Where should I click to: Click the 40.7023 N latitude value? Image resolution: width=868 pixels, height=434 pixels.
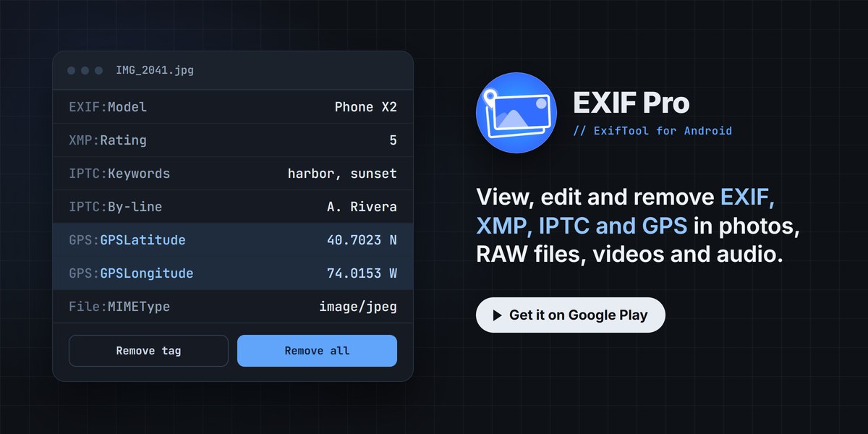[362, 240]
